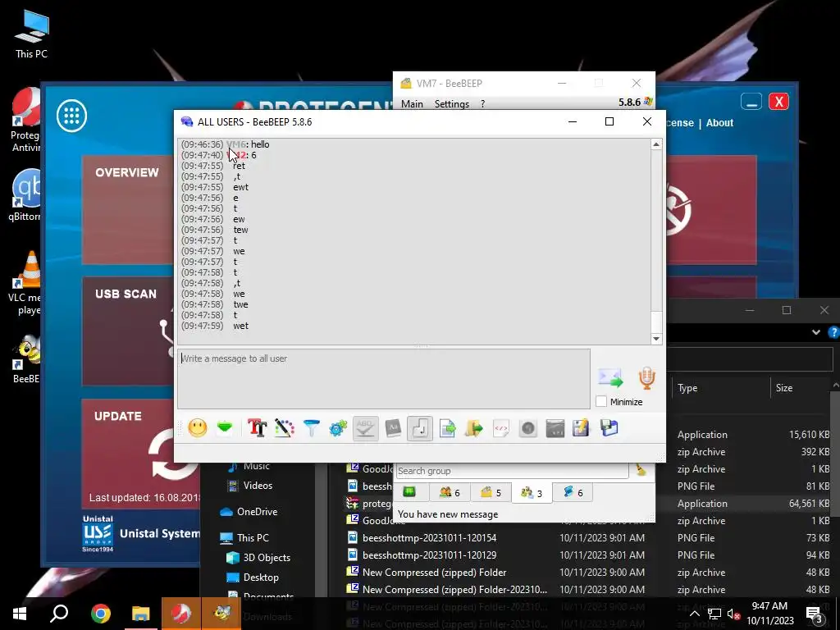
Task: Expand the File Explorer ribbon chevron
Action: point(816,332)
